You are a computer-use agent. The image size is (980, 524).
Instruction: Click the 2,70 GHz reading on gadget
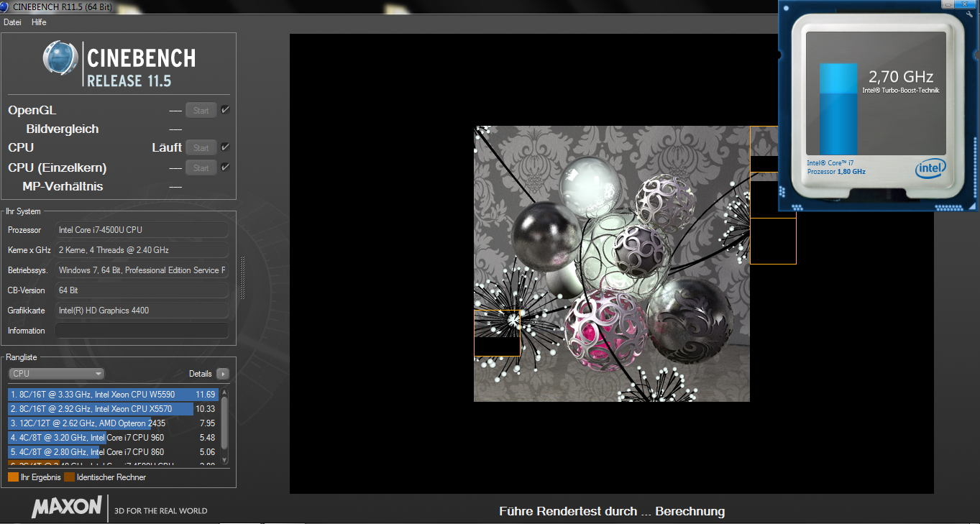(901, 76)
